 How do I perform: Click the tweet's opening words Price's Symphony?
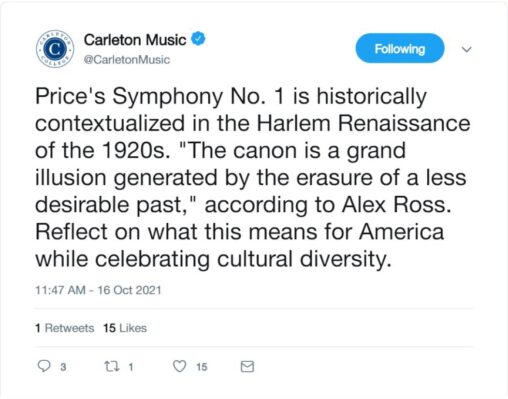click(x=129, y=96)
